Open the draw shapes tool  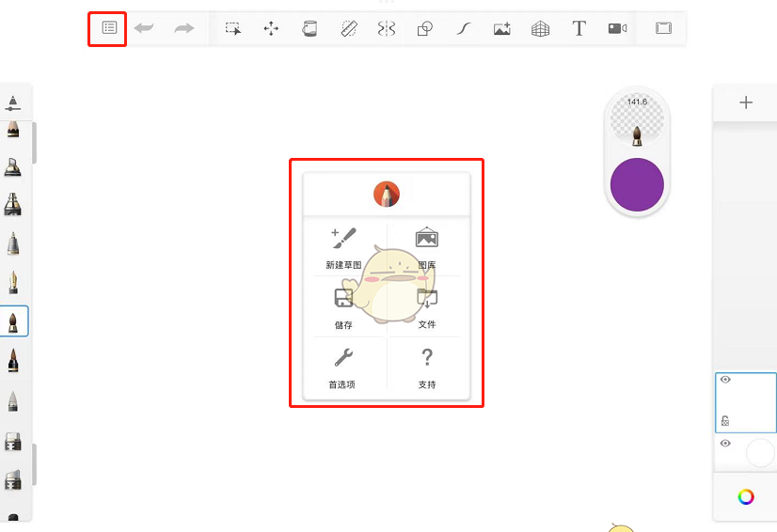coord(424,28)
